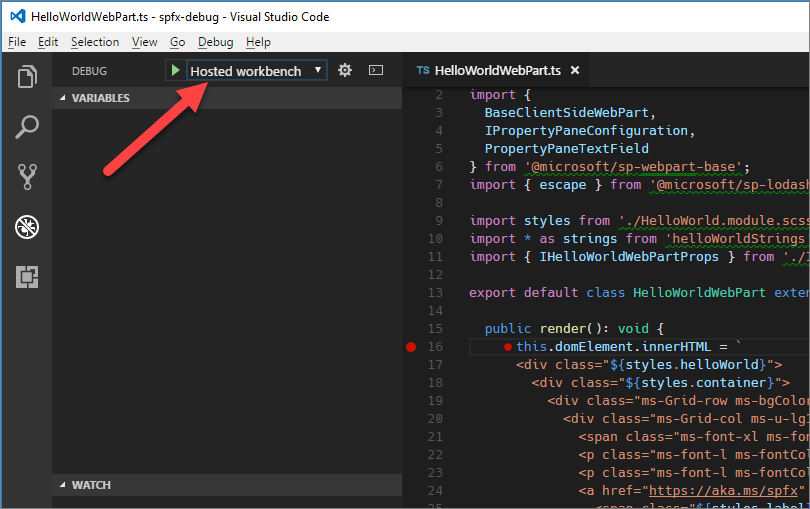Click line number 9 in the gutter

coord(439,221)
